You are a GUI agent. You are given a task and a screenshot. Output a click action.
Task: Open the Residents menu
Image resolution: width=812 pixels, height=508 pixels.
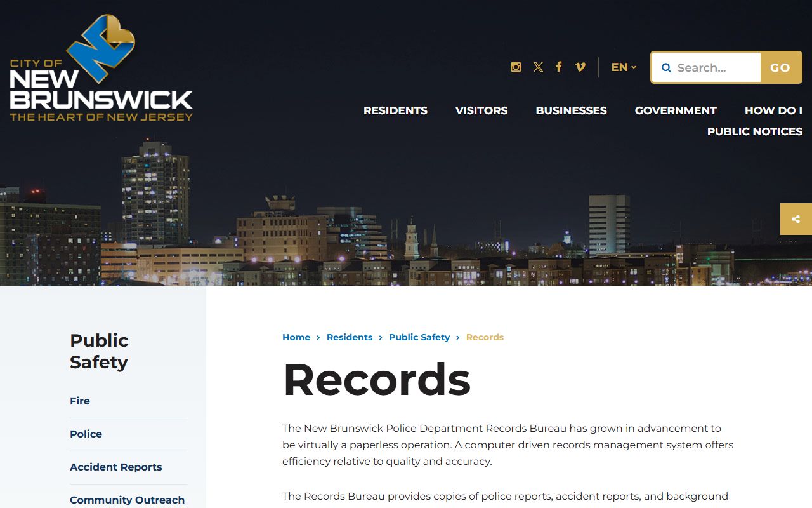pos(395,110)
